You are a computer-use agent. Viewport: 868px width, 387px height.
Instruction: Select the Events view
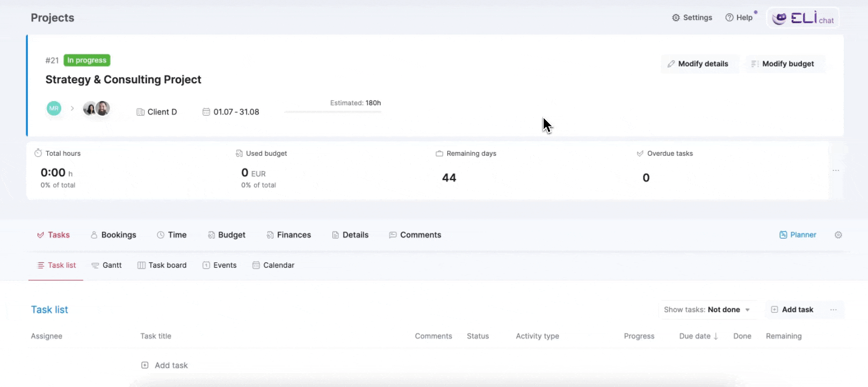click(220, 265)
